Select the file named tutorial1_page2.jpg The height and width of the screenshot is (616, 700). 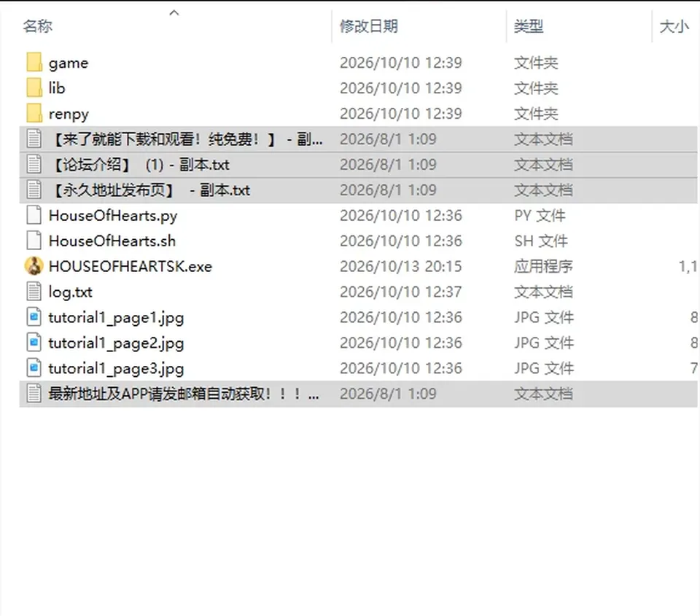pyautogui.click(x=116, y=343)
